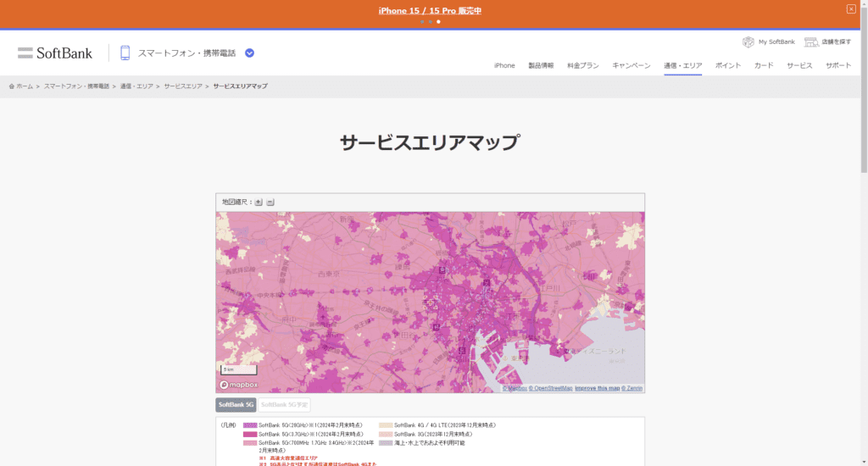Click the store finder shop icon
This screenshot has width=868, height=466.
(x=811, y=42)
